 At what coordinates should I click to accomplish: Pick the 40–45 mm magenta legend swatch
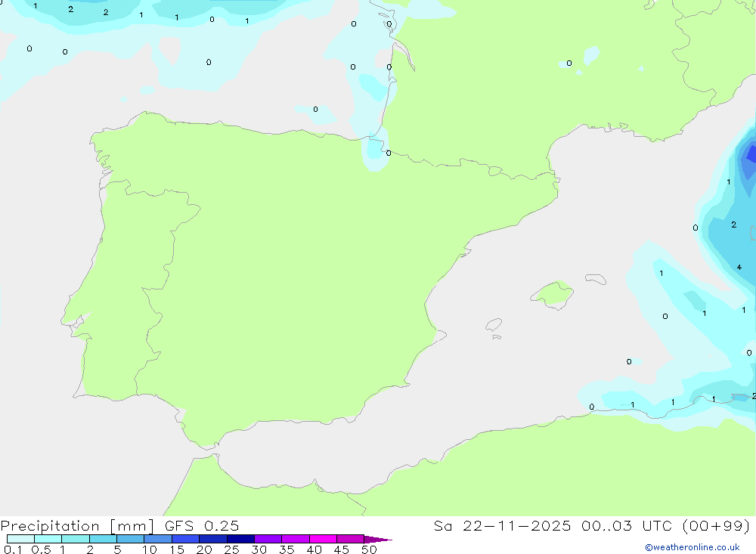323,539
